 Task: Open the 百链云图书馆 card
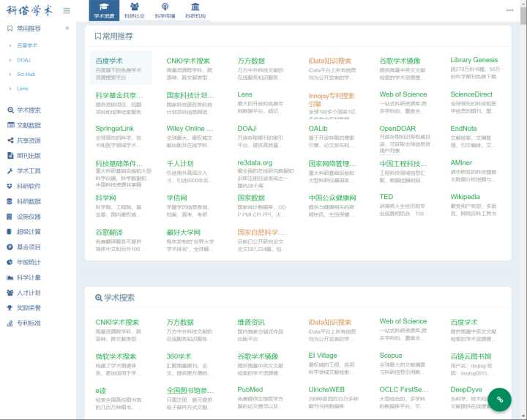(x=476, y=364)
